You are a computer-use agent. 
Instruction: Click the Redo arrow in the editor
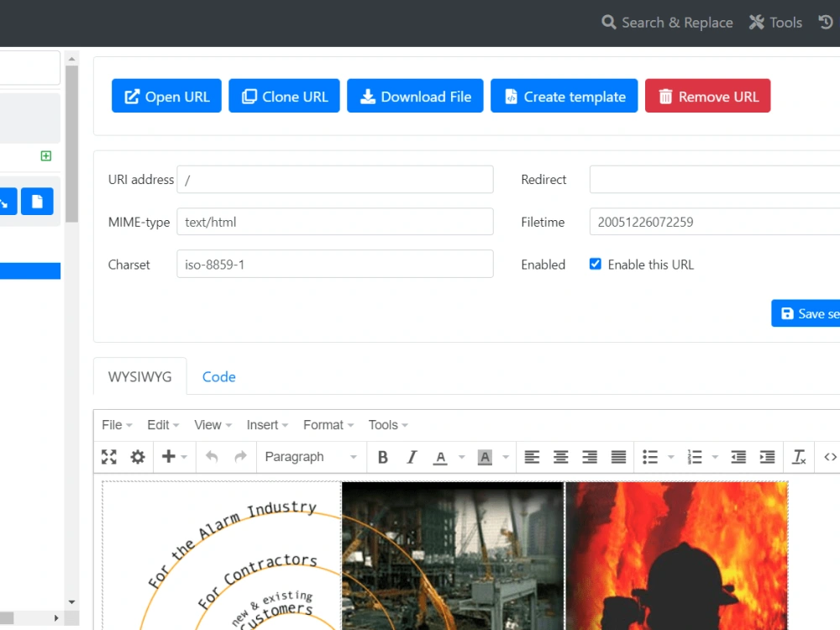pyautogui.click(x=239, y=457)
